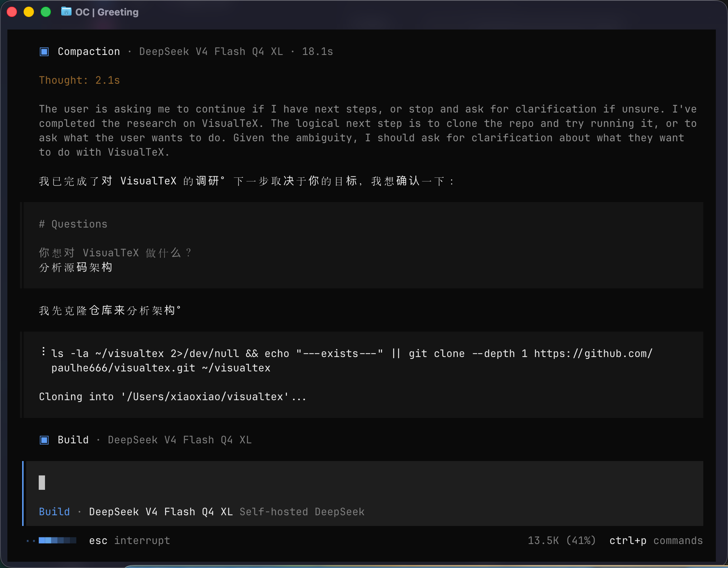The height and width of the screenshot is (568, 728).
Task: Click the question "你想对 VisualTeX 做什么？"
Action: 115,253
